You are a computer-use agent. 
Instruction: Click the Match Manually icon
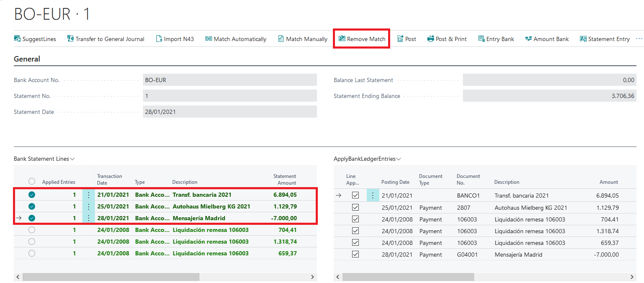(281, 39)
